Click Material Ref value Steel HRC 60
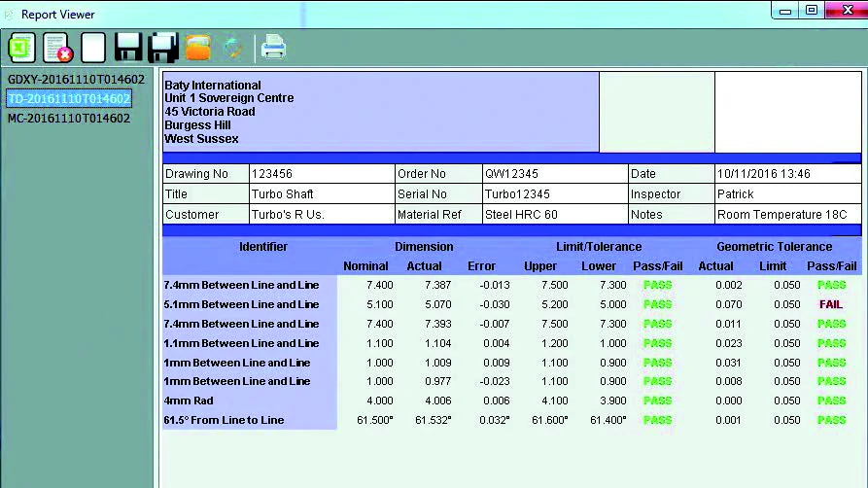The width and height of the screenshot is (868, 488). coord(555,215)
